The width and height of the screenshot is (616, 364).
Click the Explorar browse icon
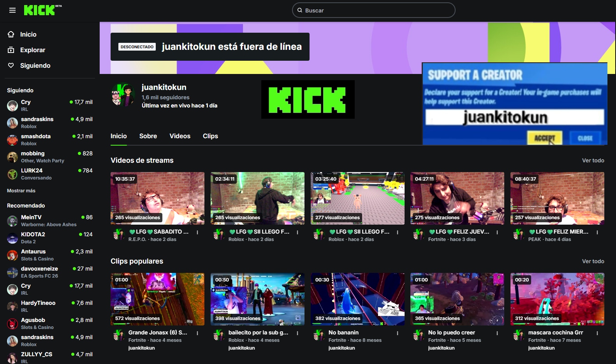[11, 50]
